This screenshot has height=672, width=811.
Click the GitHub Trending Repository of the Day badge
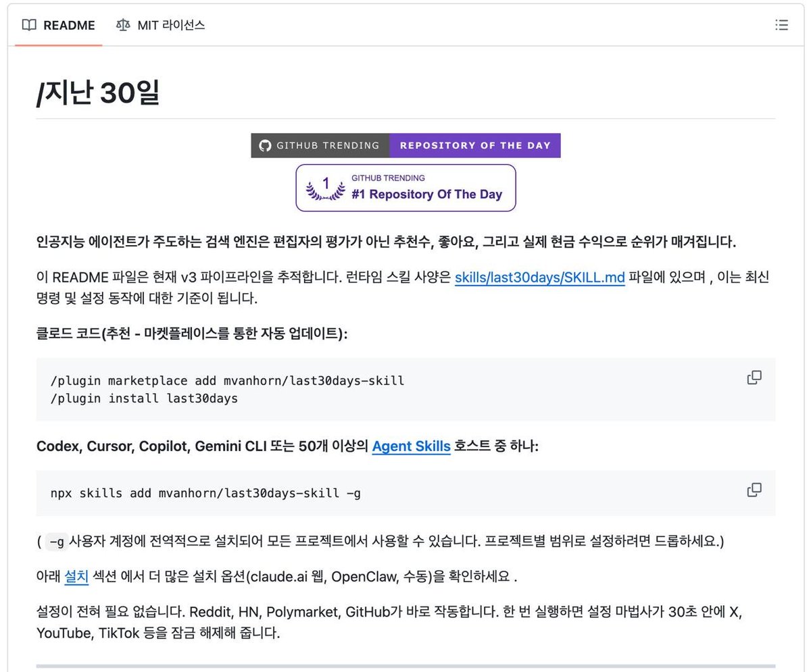tap(405, 145)
